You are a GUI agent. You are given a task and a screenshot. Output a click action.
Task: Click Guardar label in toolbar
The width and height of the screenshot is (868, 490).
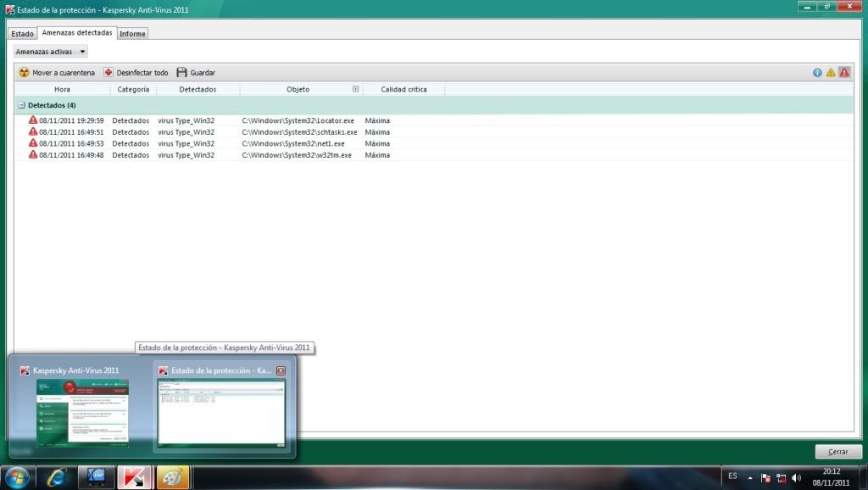click(203, 73)
